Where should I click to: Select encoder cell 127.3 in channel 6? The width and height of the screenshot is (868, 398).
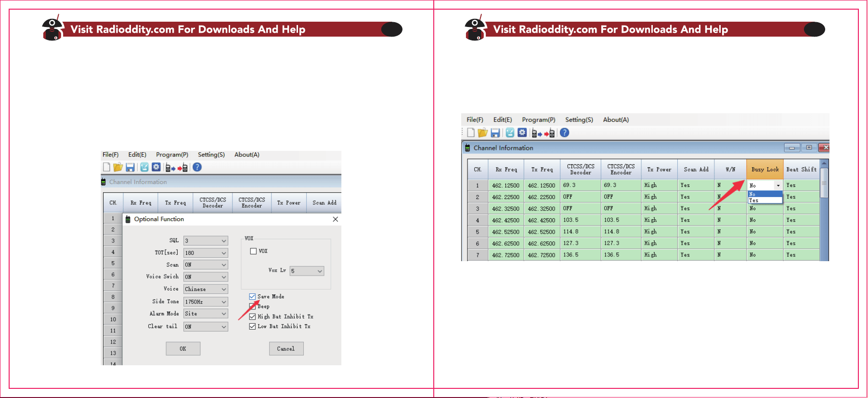click(621, 243)
